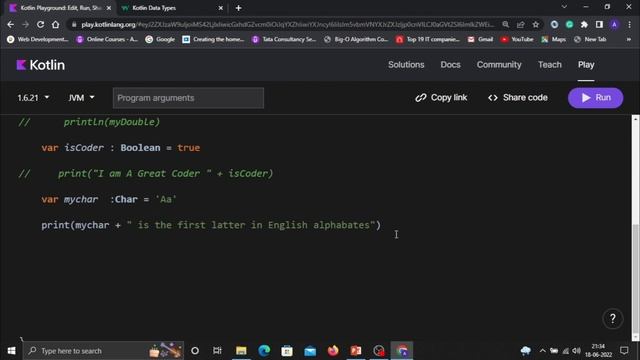The image size is (640, 360).
Task: Open Cortana circle icon in taskbar
Action: [195, 351]
